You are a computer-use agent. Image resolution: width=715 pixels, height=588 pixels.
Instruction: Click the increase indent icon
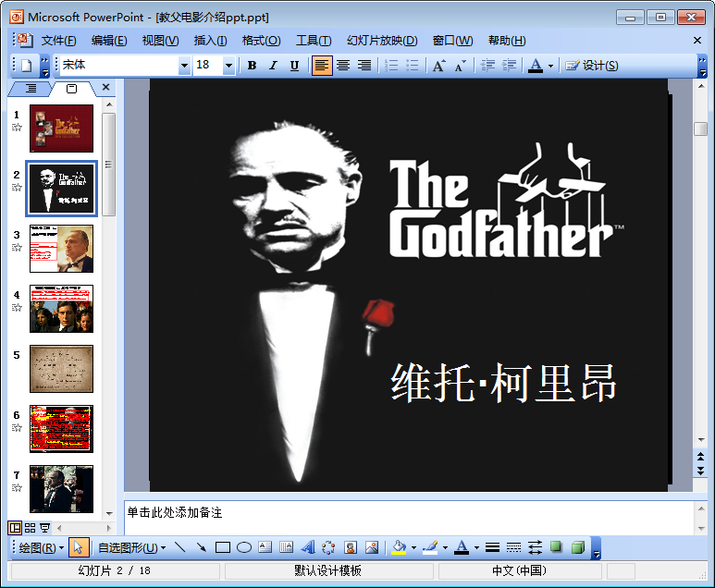click(x=509, y=66)
